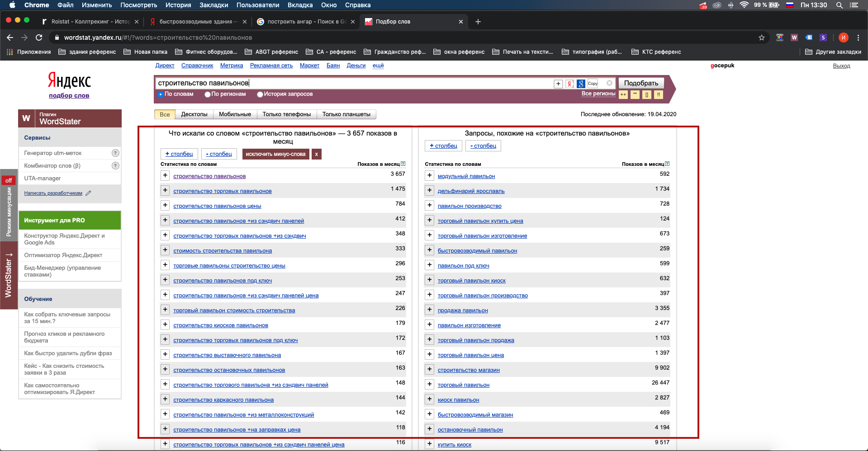The width and height of the screenshot is (868, 451).
Task: Add 'модульный павильон' with its plus button
Action: [430, 175]
